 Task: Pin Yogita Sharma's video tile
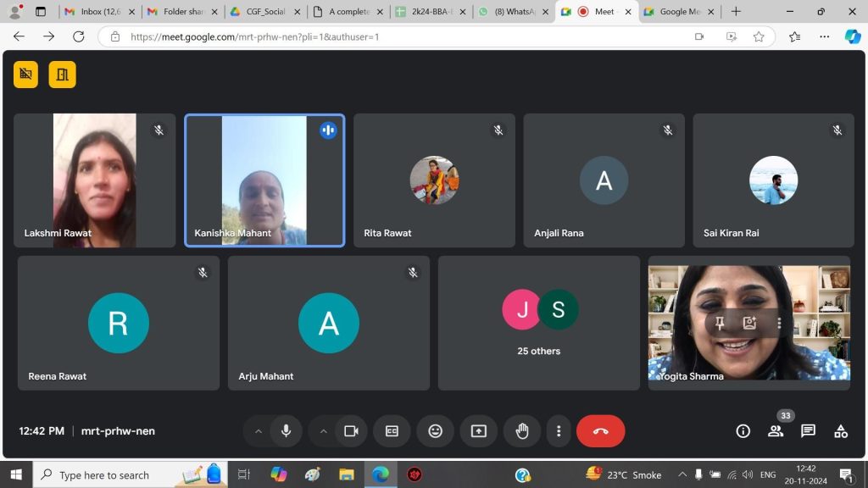[719, 323]
